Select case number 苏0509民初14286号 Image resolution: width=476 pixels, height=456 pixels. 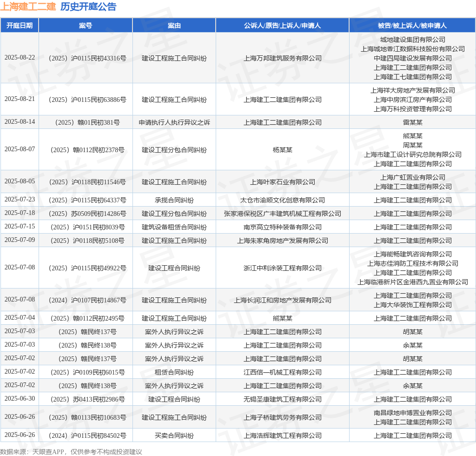click(87, 214)
